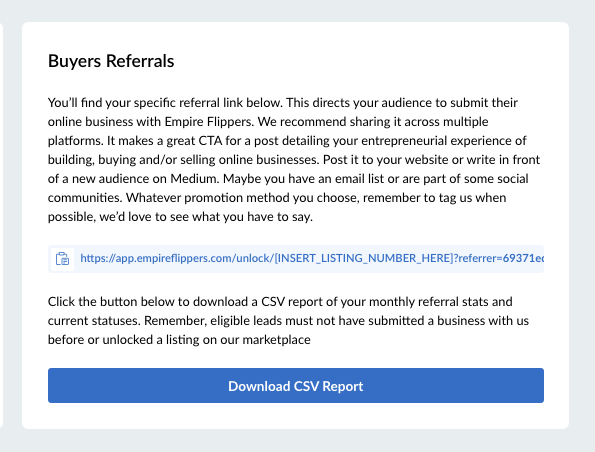The height and width of the screenshot is (452, 595).
Task: Click the first sentence about your referral link
Action: tap(165, 102)
